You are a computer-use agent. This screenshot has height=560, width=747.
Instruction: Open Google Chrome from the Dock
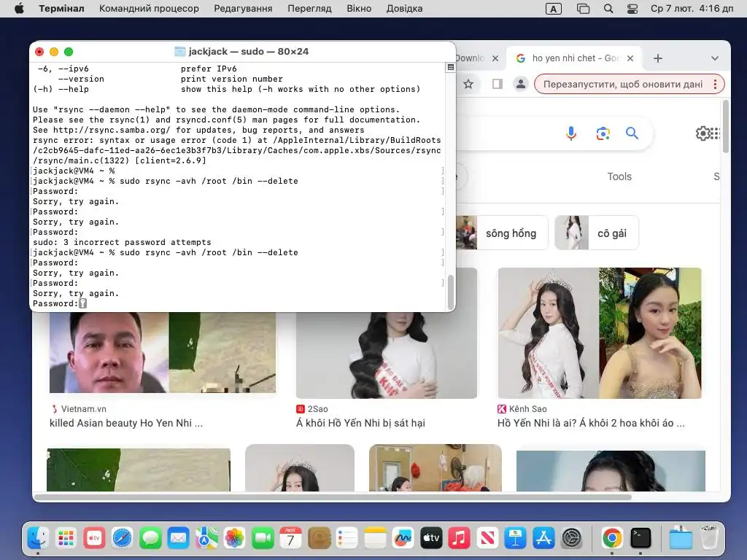click(x=612, y=538)
